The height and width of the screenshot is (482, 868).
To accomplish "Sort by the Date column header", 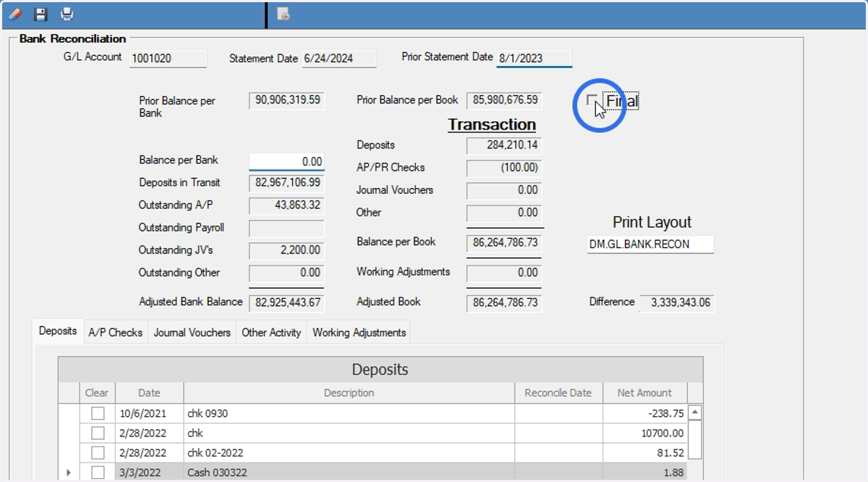I will point(149,393).
